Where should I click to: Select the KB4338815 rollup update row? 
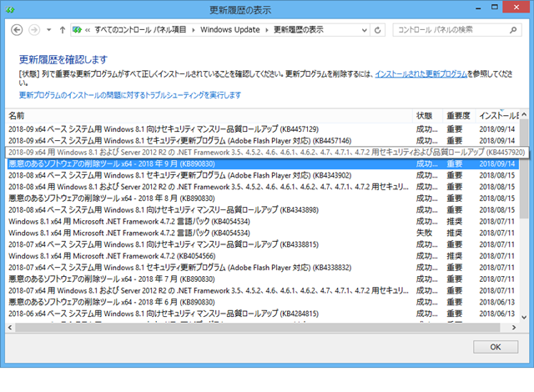[x=263, y=244]
